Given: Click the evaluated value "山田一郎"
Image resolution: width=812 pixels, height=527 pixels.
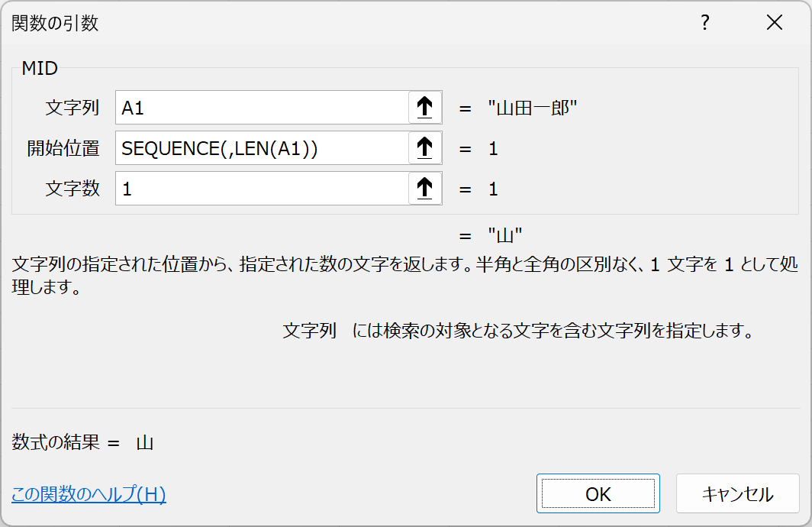Looking at the screenshot, I should (533, 108).
